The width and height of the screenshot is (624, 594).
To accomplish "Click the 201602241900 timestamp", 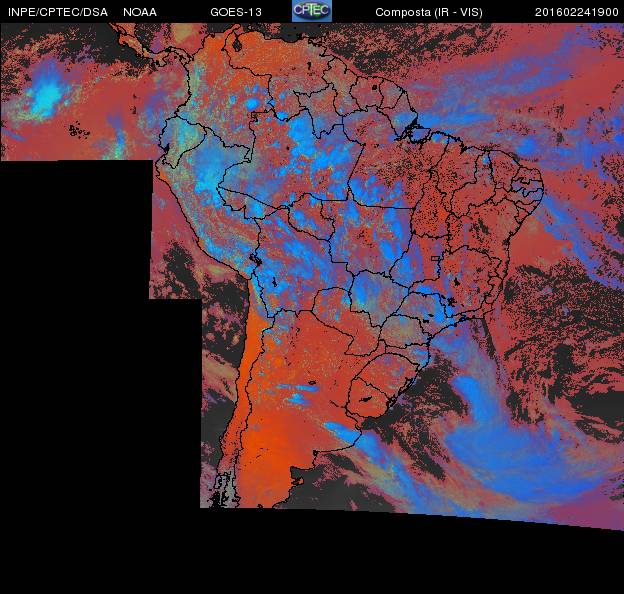I will tap(576, 12).
